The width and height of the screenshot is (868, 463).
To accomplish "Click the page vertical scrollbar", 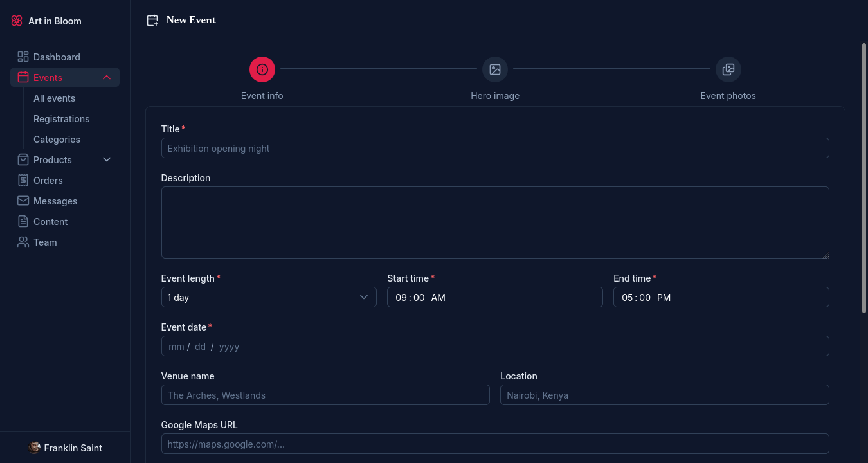I will (863, 178).
